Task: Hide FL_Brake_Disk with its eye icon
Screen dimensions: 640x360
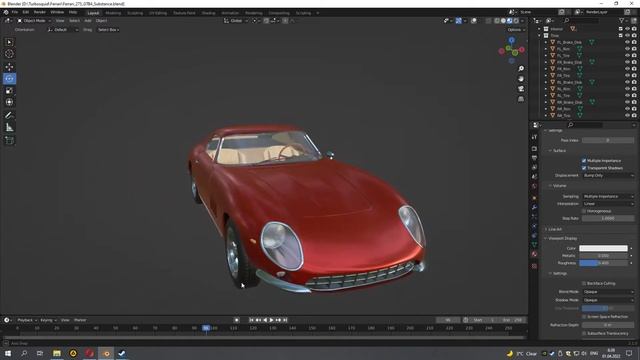Action: pyautogui.click(x=627, y=42)
